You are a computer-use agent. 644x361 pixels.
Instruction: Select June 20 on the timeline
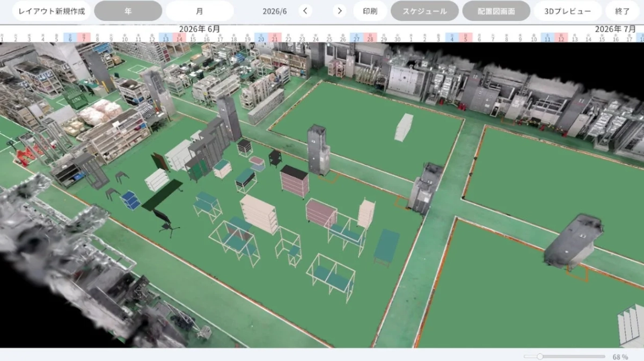[261, 38]
